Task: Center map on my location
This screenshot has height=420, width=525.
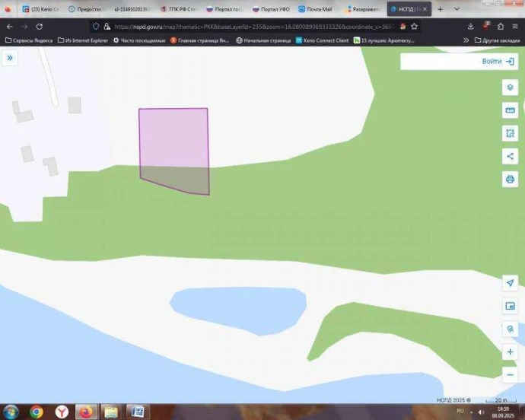Action: (x=510, y=282)
